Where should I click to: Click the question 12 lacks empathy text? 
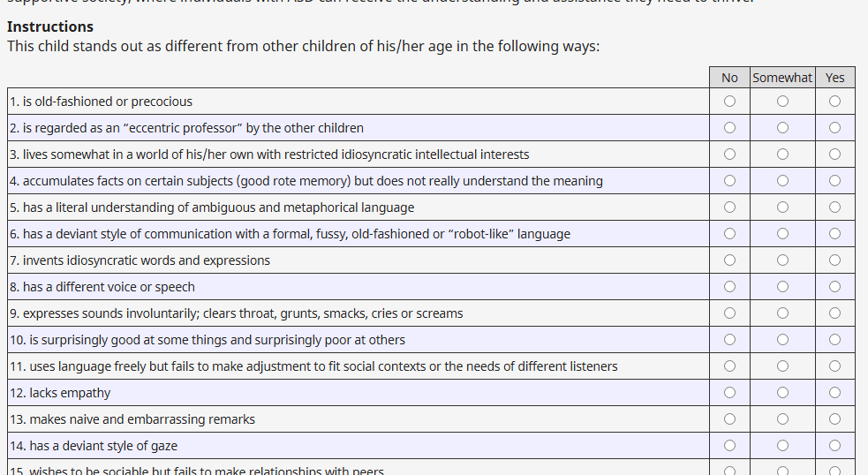coord(61,393)
